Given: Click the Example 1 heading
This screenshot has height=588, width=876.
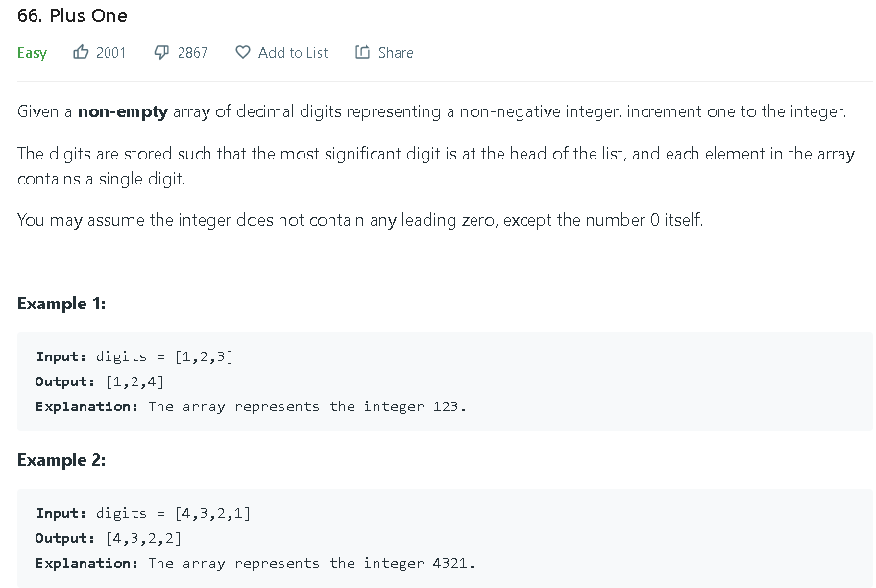Looking at the screenshot, I should click(61, 304).
